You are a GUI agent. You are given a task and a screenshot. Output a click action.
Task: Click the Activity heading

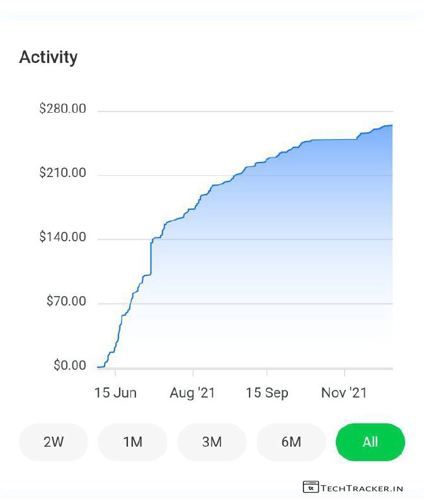point(49,57)
